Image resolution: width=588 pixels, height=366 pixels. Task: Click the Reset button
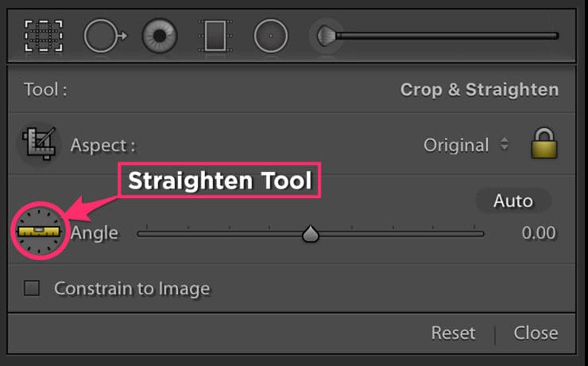click(x=454, y=333)
